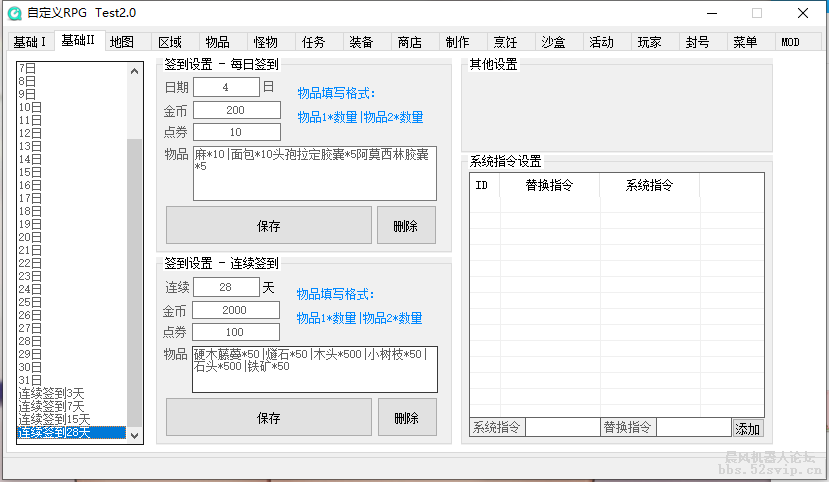Select the MOD tab
The image size is (829, 482).
790,42
